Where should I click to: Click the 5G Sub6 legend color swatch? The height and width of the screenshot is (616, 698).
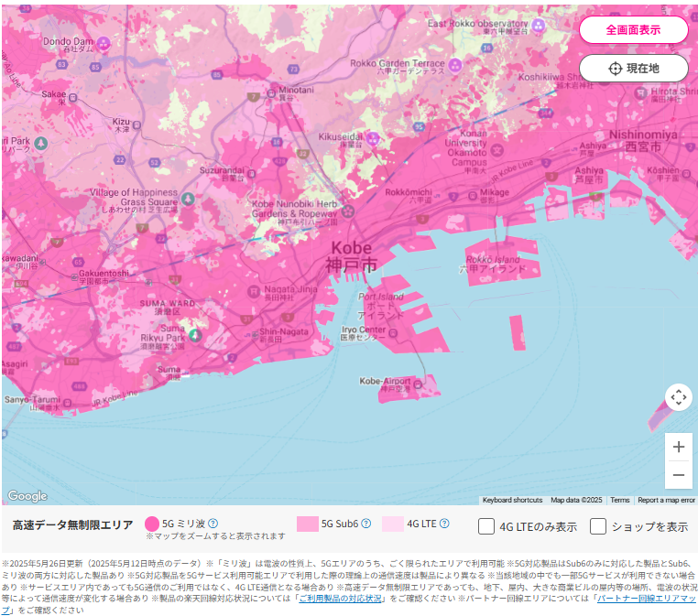(x=308, y=524)
